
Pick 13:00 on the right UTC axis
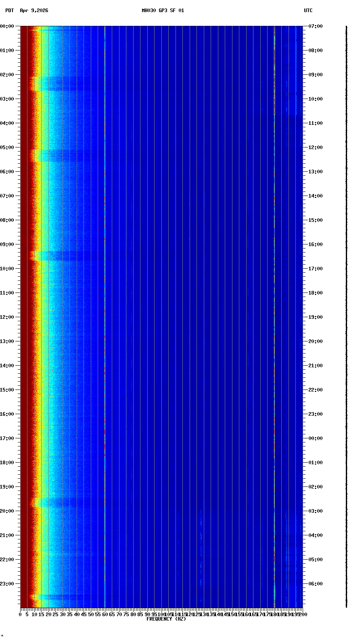tap(316, 172)
